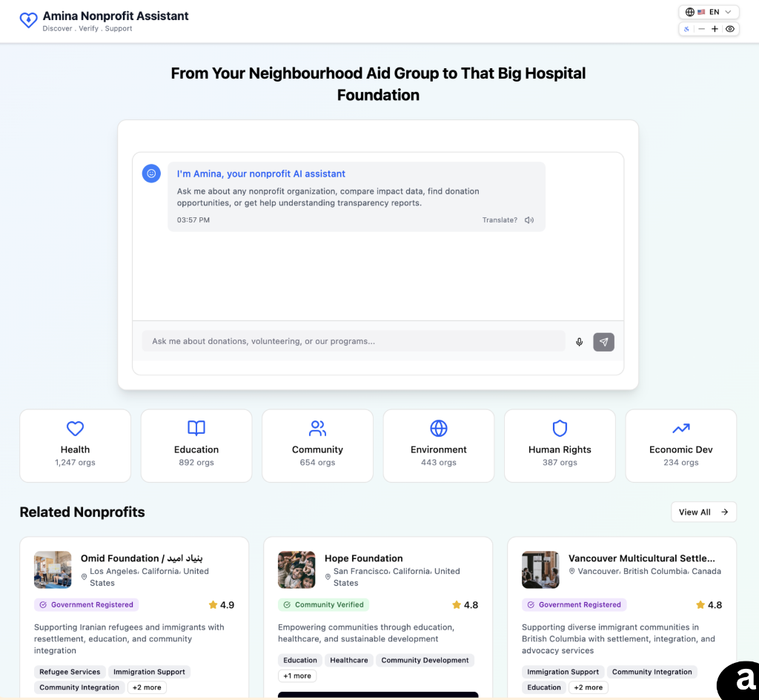Viewport: 759px width, 700px height.
Task: Expand +2 more tags on Omid card
Action: (147, 687)
